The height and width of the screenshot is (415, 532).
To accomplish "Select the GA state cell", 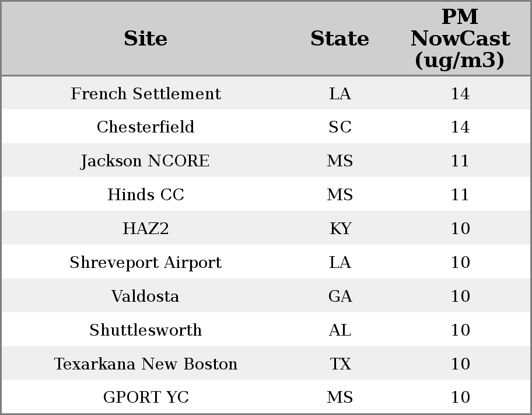I will [340, 296].
